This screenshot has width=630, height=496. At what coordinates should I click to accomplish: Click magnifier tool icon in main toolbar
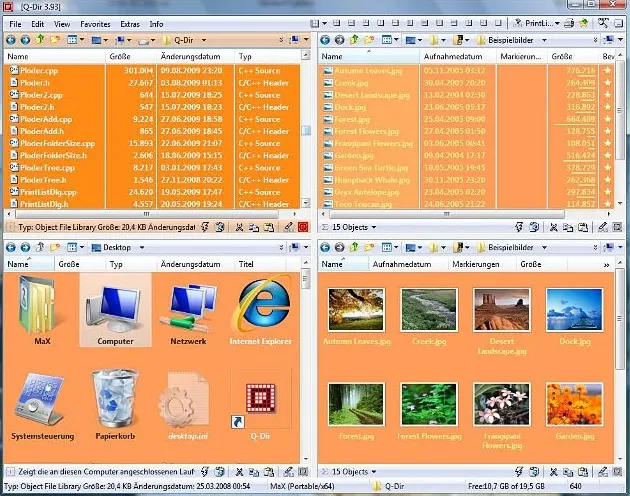pyautogui.click(x=603, y=23)
